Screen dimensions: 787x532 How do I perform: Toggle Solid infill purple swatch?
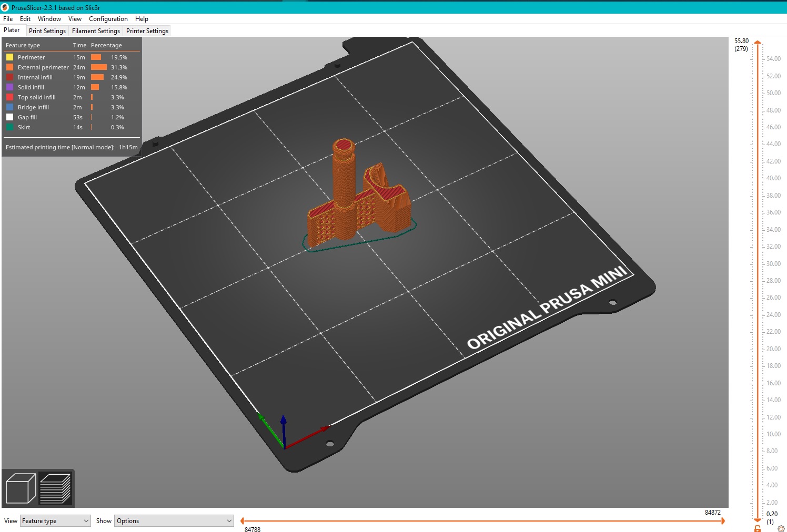click(x=9, y=87)
